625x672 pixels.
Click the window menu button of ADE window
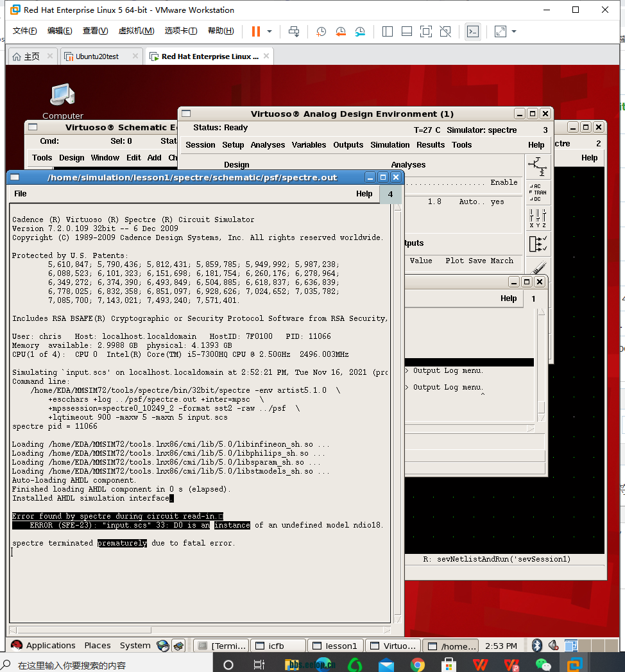(x=186, y=113)
